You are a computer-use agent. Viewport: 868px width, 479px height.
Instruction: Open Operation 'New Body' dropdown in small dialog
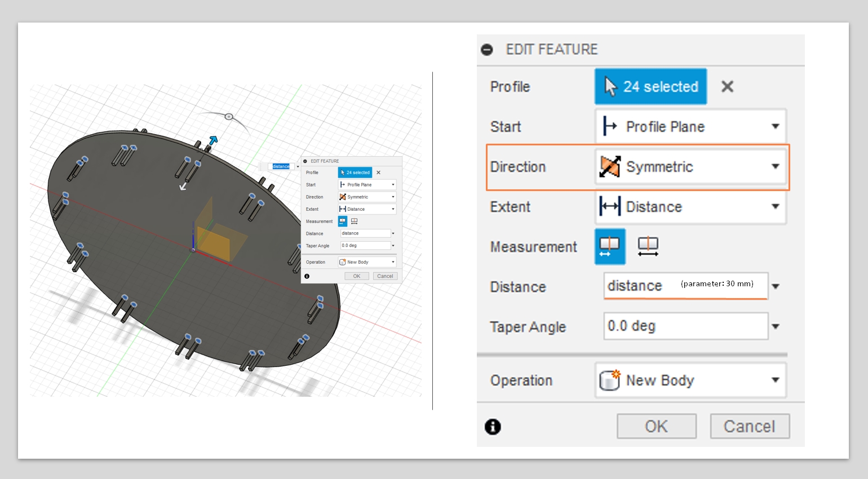[x=367, y=262]
